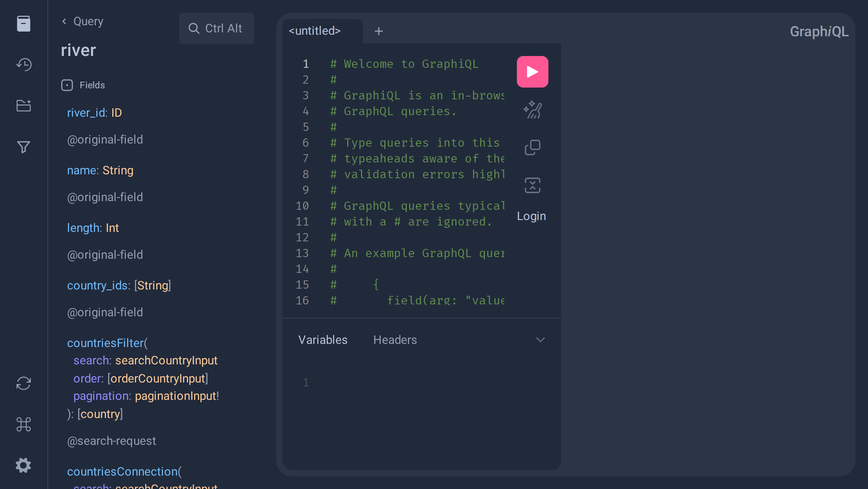This screenshot has height=489, width=868.
Task: Open the query history panel
Action: tap(24, 65)
